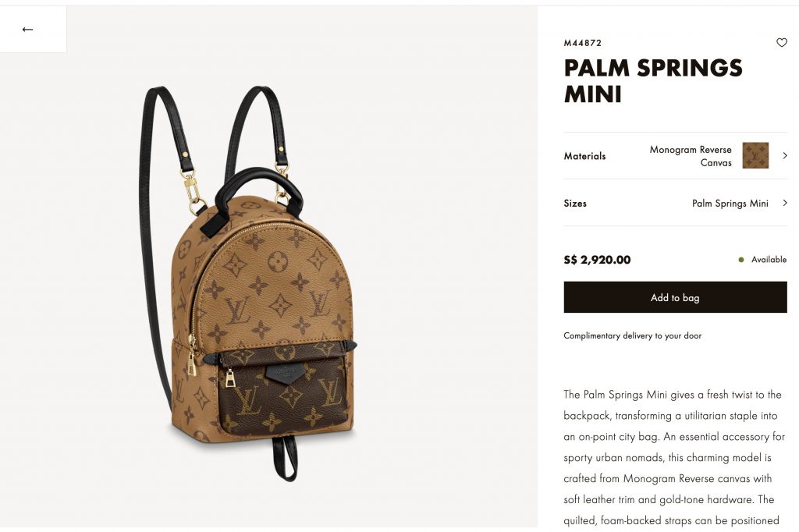Viewport: 799px width, 532px height.
Task: Click the Monogram Reverse Canvas material label
Action: [x=691, y=156]
